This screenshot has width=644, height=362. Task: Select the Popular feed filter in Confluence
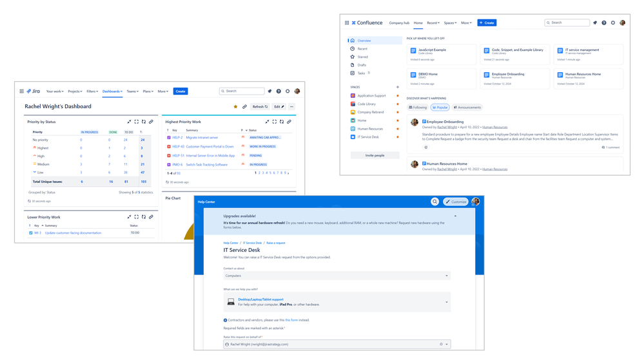click(440, 108)
